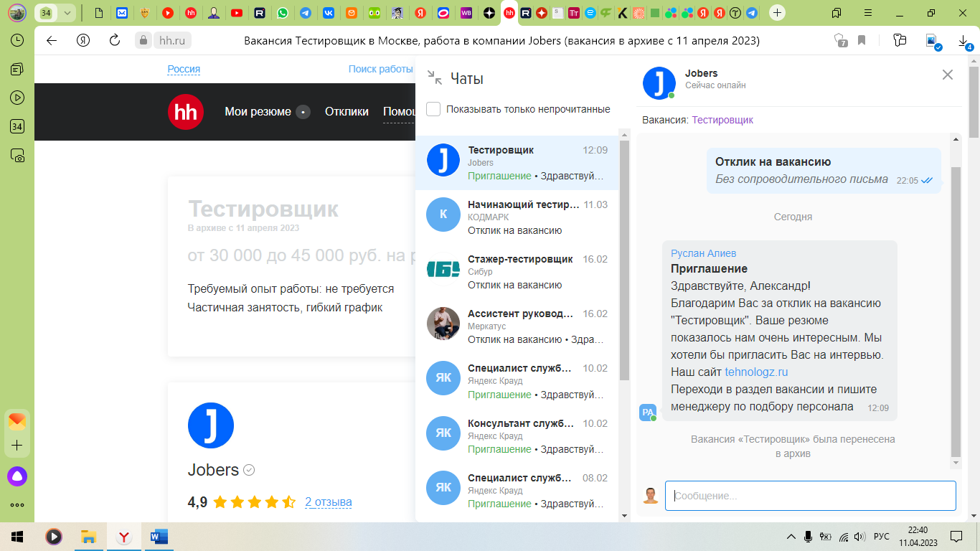Screen dimensions: 980x551
Task: Click the red hh logo on page
Action: tap(186, 112)
